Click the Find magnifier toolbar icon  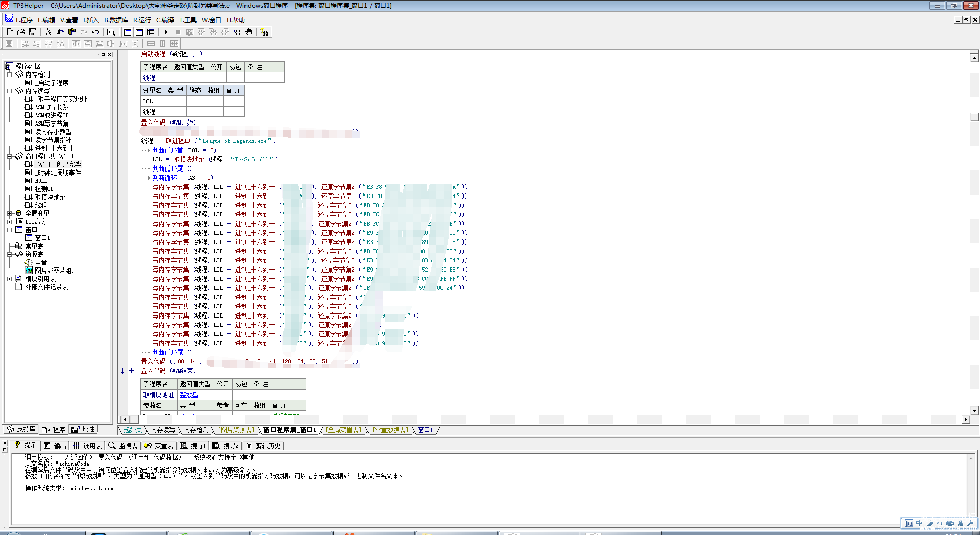tap(111, 32)
